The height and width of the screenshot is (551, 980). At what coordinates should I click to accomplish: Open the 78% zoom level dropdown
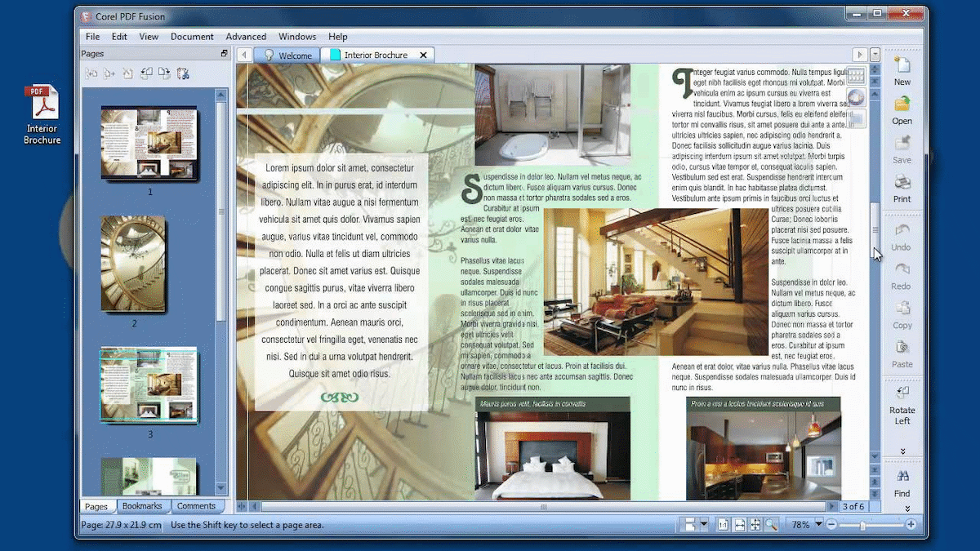(x=818, y=525)
